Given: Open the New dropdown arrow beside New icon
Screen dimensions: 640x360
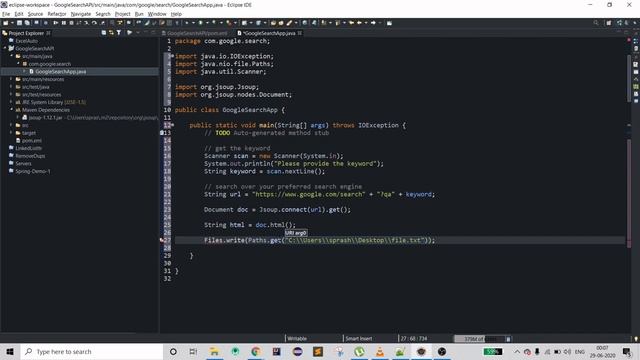Looking at the screenshot, I should point(12,23).
